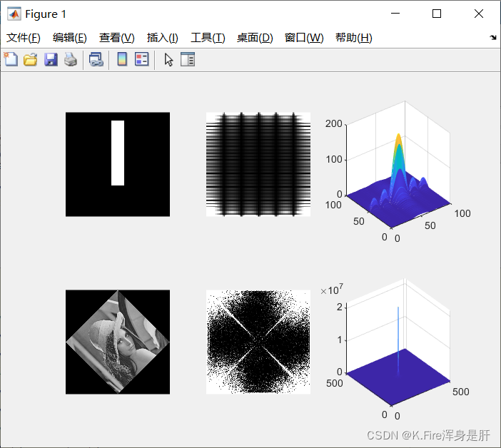Maximize the Figure 1 window
The width and height of the screenshot is (501, 448).
[x=437, y=14]
